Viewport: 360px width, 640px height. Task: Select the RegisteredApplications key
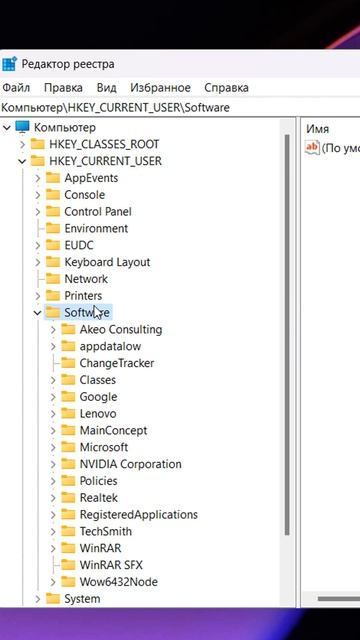coord(138,514)
